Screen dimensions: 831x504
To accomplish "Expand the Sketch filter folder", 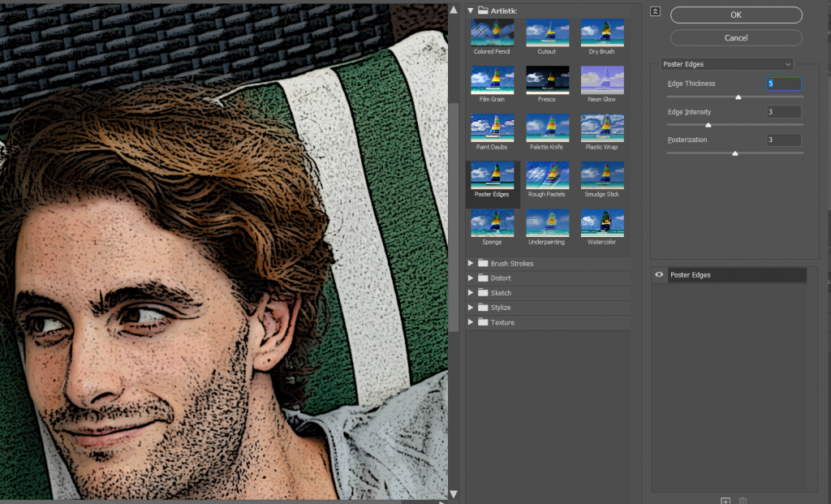I will pyautogui.click(x=470, y=292).
